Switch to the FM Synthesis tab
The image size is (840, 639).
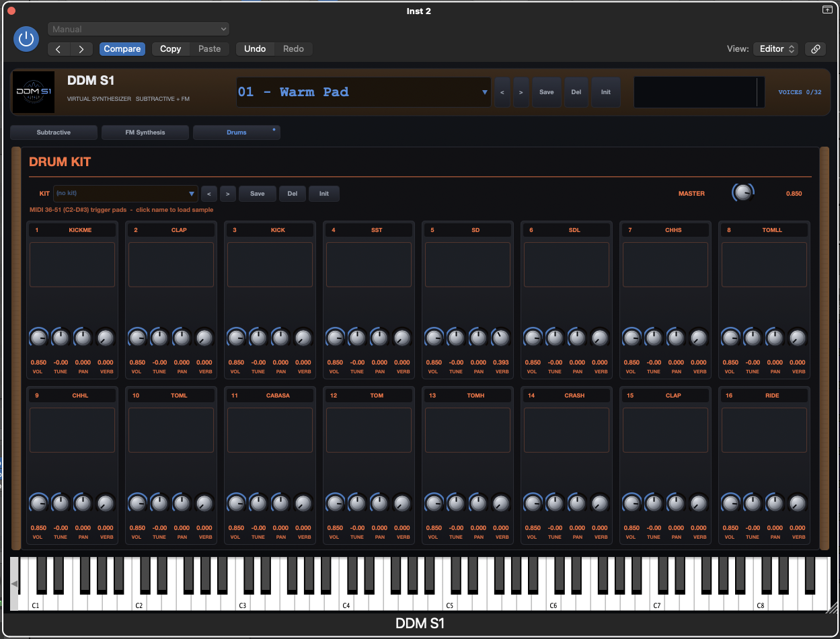pos(145,133)
